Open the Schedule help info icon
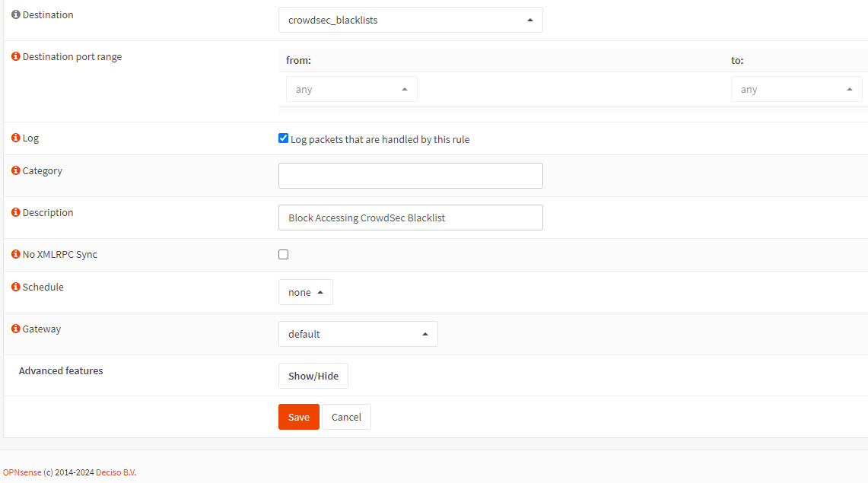This screenshot has width=868, height=483. click(x=14, y=287)
